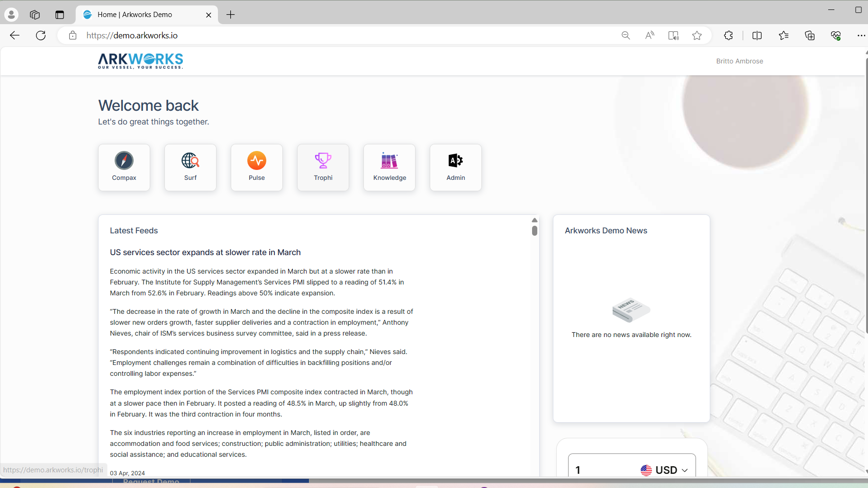This screenshot has width=868, height=488.
Task: Open Browser essentials heart icon
Action: [x=836, y=35]
